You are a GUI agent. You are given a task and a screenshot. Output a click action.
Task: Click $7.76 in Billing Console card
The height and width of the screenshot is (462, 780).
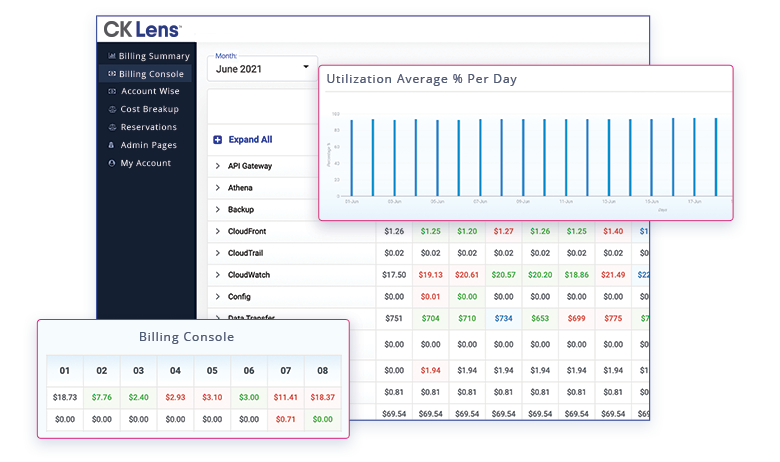tap(101, 397)
